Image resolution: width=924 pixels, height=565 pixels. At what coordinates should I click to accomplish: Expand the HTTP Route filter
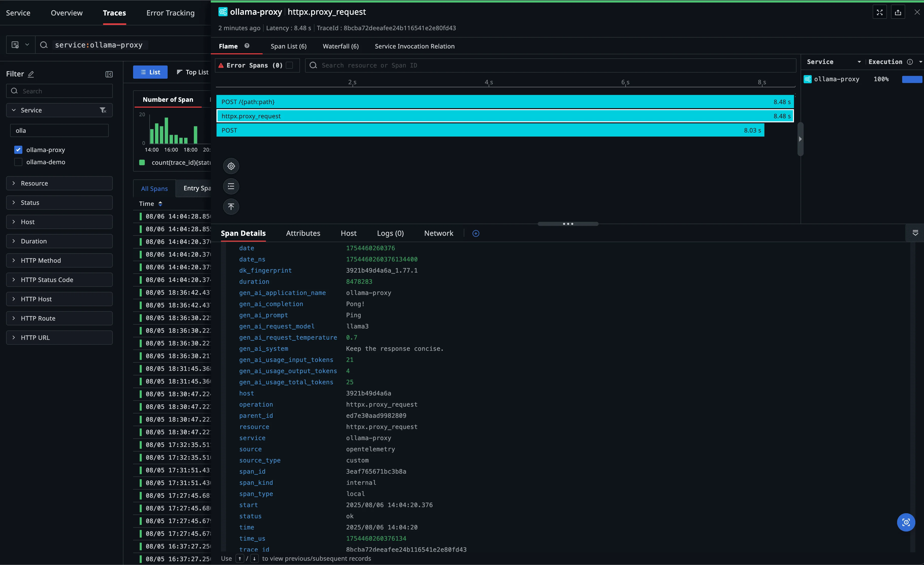(x=59, y=318)
